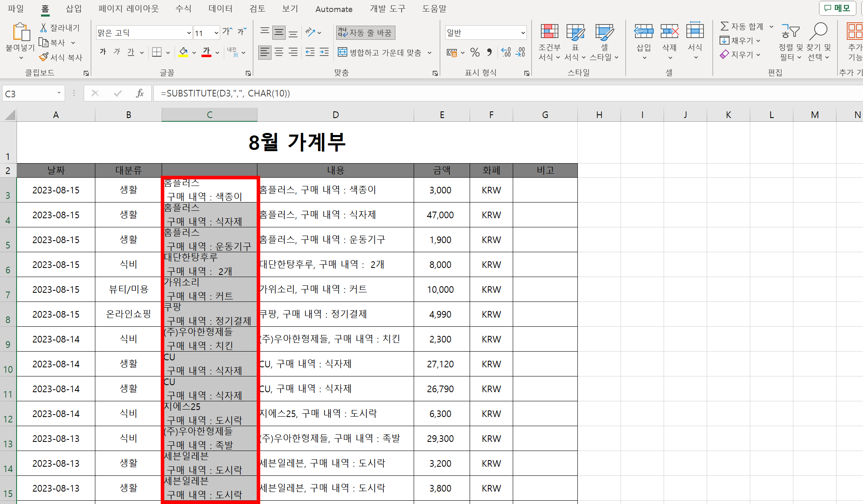Open Find & Select (찾기 및 선택)
Screen dimensions: 863x504
pos(819,41)
